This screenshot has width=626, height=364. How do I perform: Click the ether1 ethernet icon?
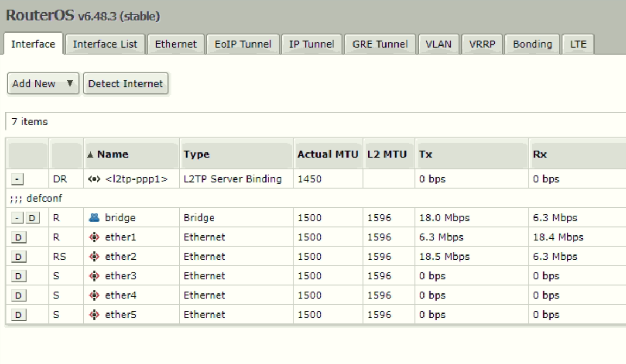(x=94, y=237)
